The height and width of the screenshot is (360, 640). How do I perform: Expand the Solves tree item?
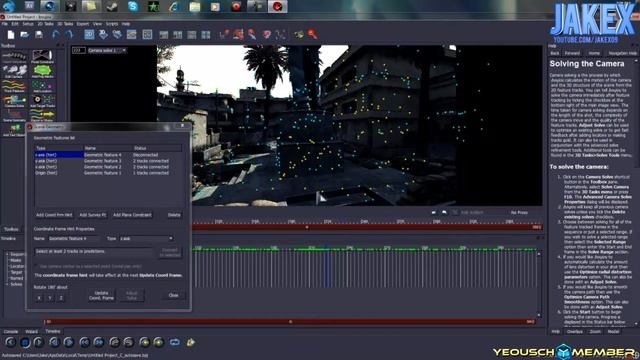(x=7, y=284)
